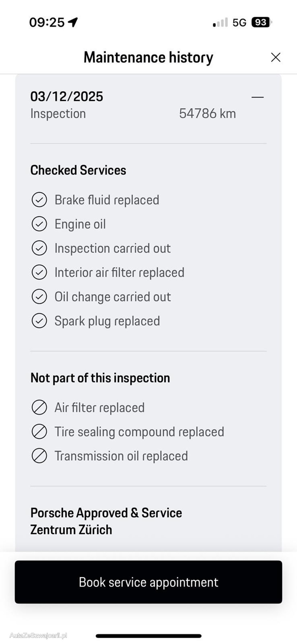
Task: Tap Porsche Approved & Service Zentrum Zürich
Action: (x=106, y=521)
